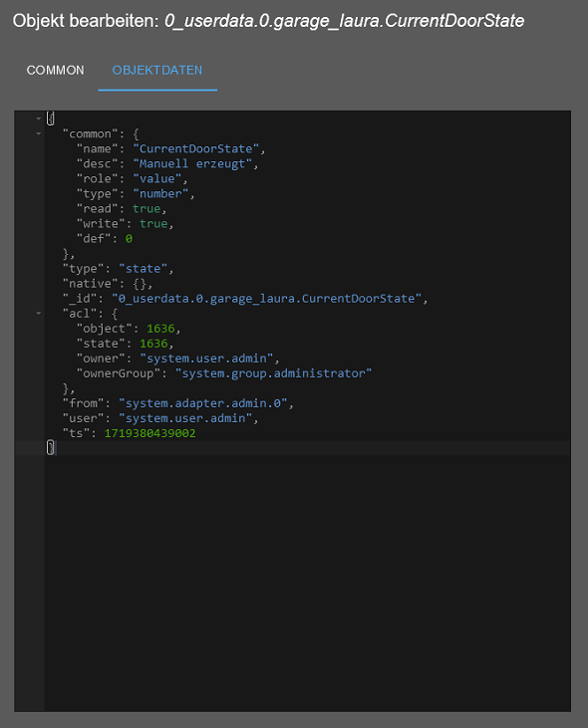
Task: Click the true value after "write"
Action: click(x=153, y=224)
